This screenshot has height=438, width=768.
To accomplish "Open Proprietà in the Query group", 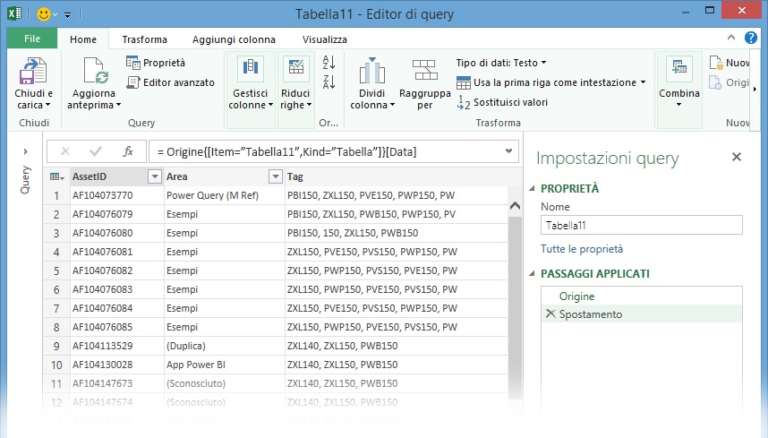I will point(156,63).
